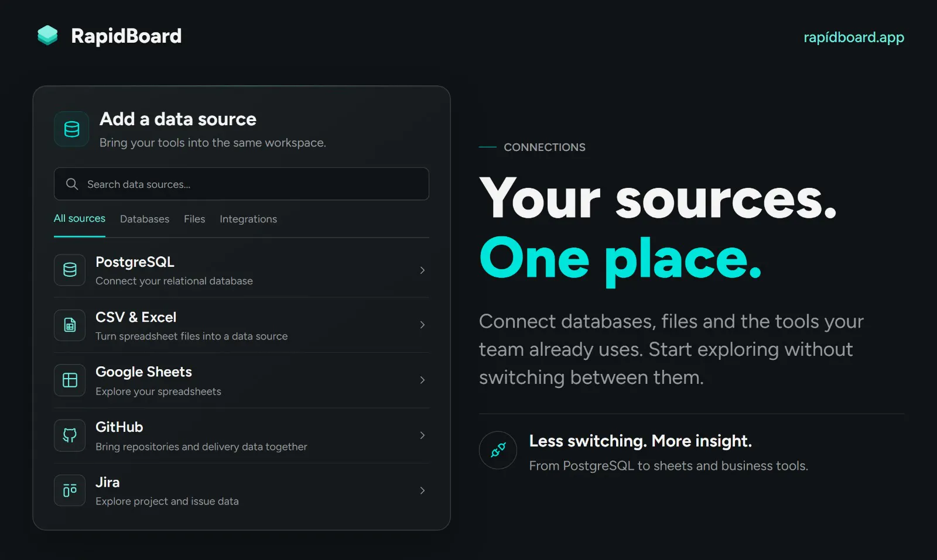Select the All sources tab
Screen dimensions: 937x560
[x=80, y=218]
